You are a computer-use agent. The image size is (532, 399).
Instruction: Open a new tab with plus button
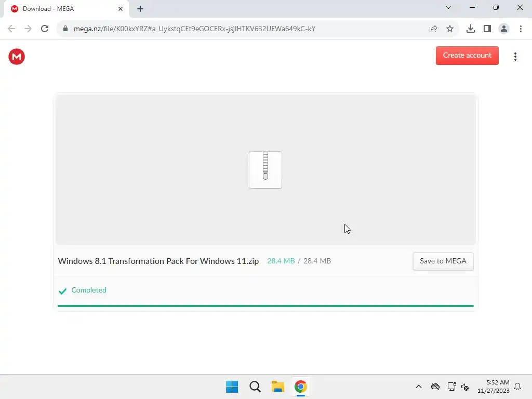pyautogui.click(x=140, y=9)
